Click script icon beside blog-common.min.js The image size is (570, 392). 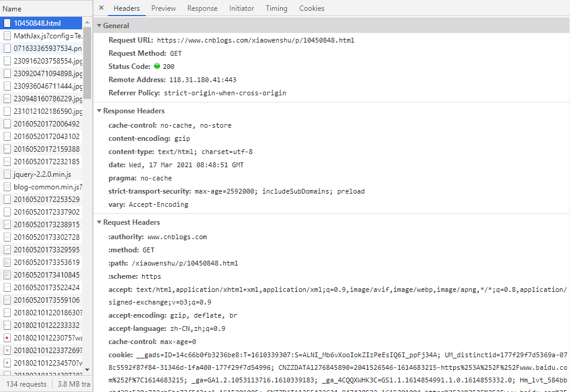coord(7,187)
